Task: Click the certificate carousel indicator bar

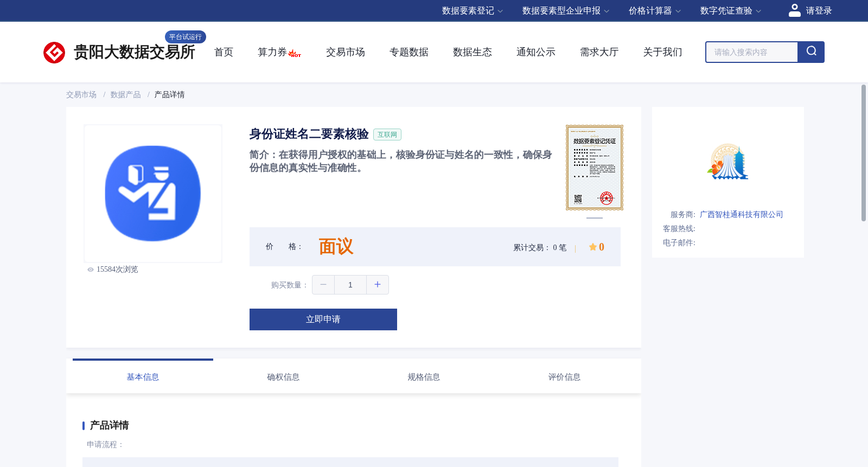Action: (x=595, y=218)
